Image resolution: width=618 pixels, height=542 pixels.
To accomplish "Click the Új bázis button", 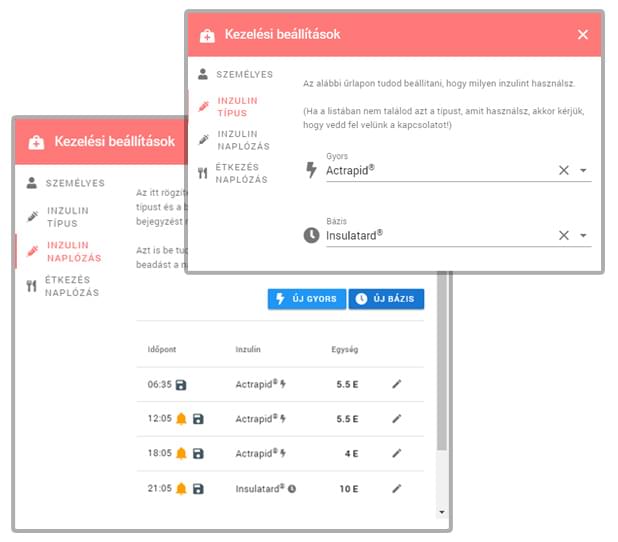I will tap(387, 299).
